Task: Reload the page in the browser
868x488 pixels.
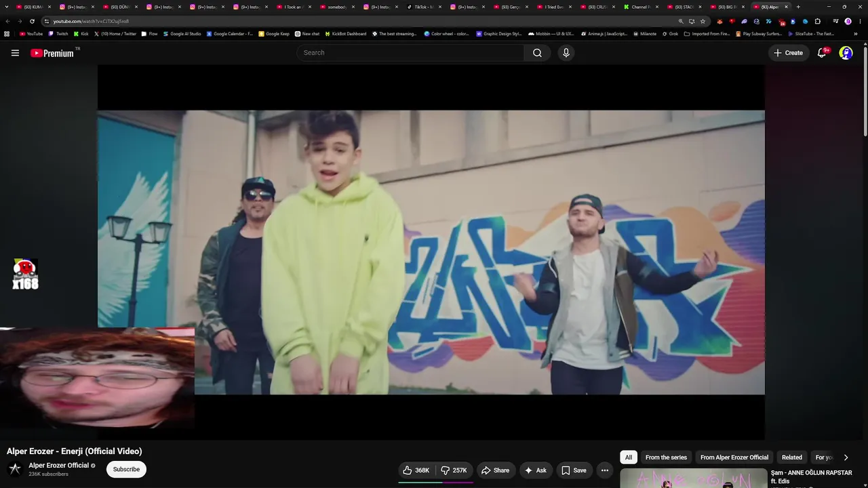Action: (32, 21)
